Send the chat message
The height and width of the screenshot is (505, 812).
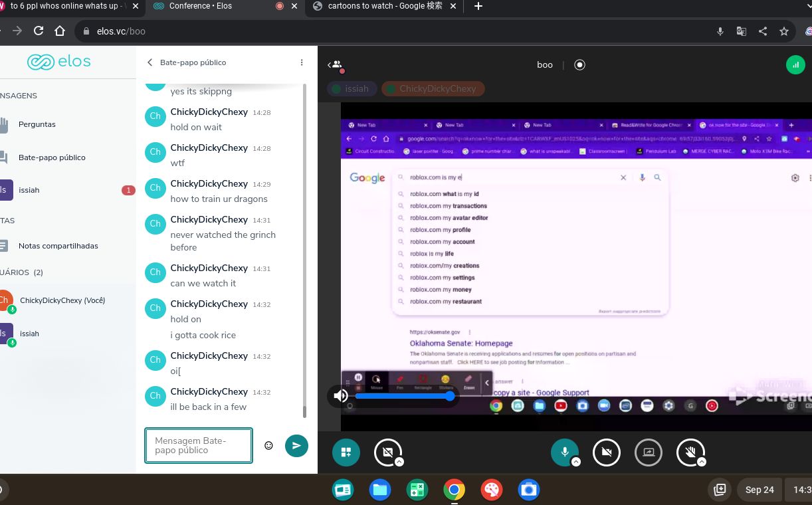click(x=296, y=445)
